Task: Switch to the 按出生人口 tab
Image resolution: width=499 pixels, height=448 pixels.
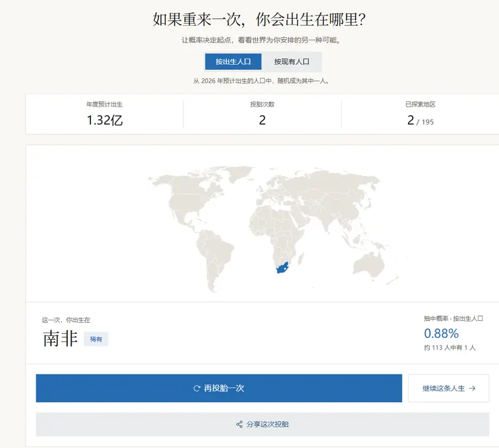Action: (x=233, y=62)
